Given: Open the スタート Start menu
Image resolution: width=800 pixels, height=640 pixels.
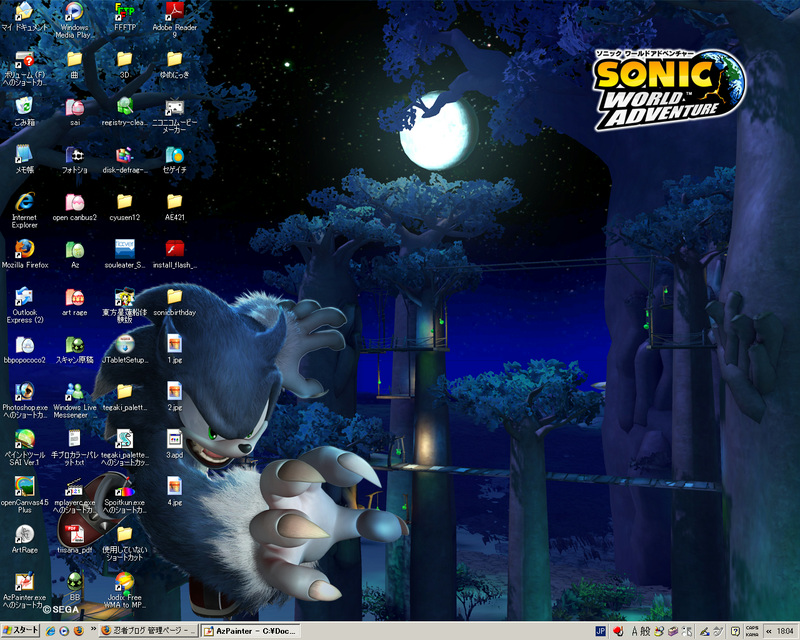Looking at the screenshot, I should 20,631.
